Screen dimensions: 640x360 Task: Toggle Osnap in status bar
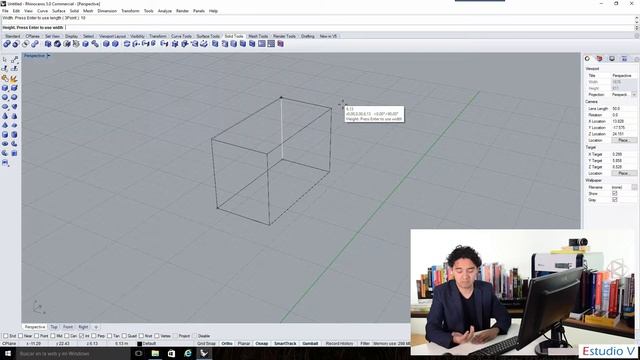[262, 344]
